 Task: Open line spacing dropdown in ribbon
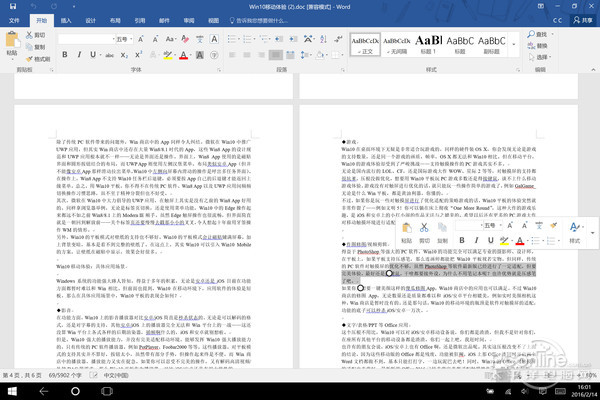pos(305,55)
